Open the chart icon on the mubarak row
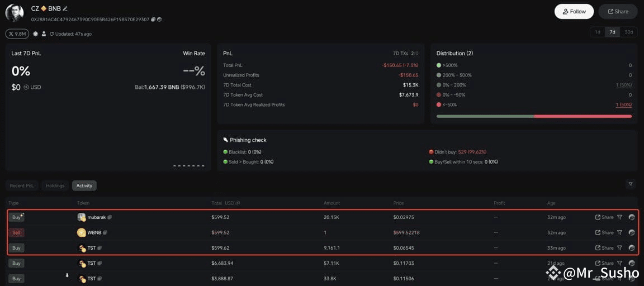The height and width of the screenshot is (286, 644). pos(632,217)
